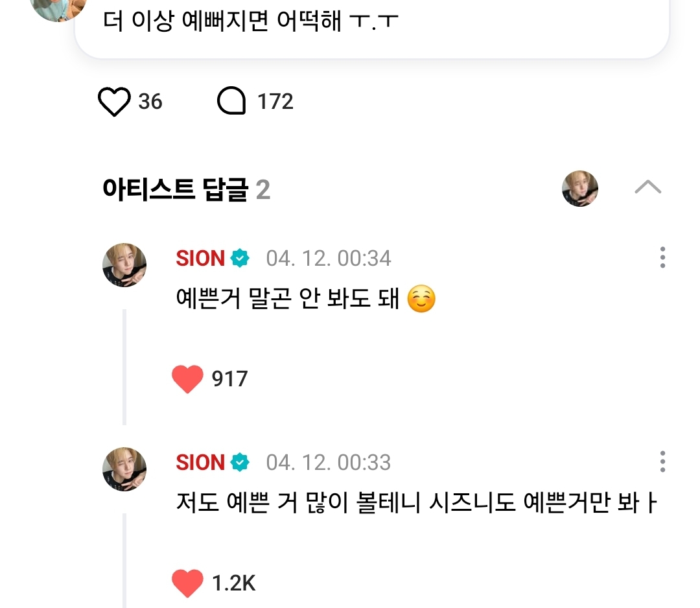The image size is (700, 608).
Task: Collapse the artist replies section
Action: [x=647, y=188]
